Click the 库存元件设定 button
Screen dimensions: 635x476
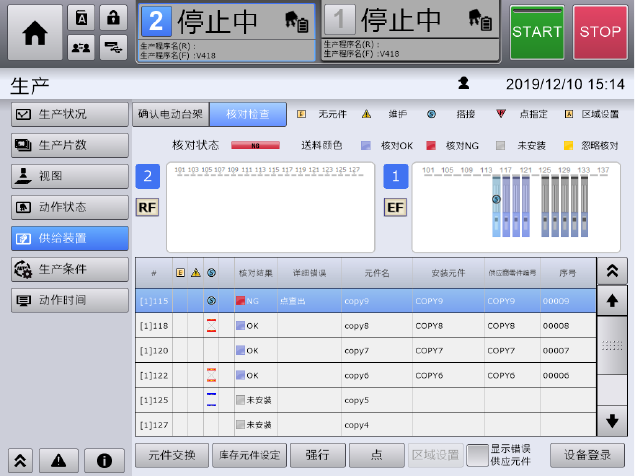[249, 455]
